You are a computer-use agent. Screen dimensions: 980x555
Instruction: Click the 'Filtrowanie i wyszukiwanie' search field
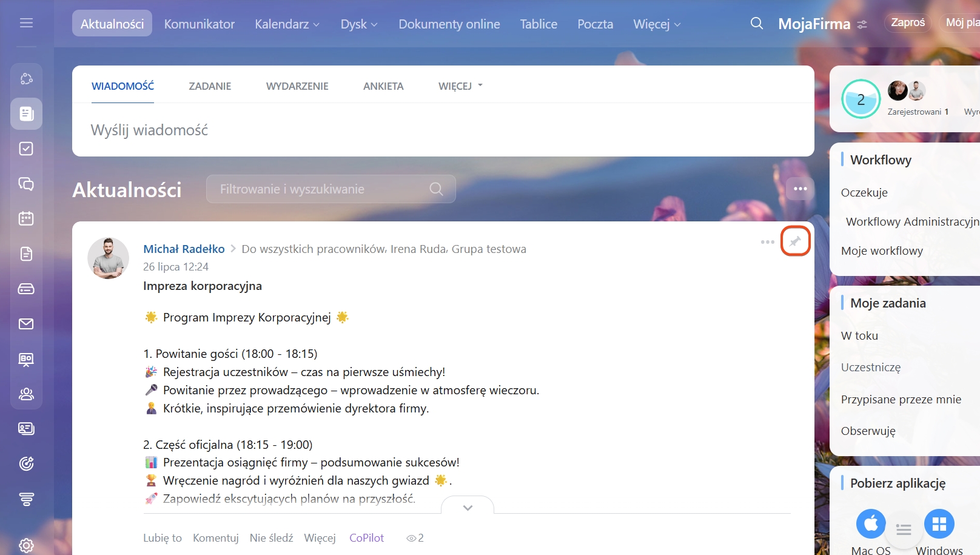click(321, 189)
